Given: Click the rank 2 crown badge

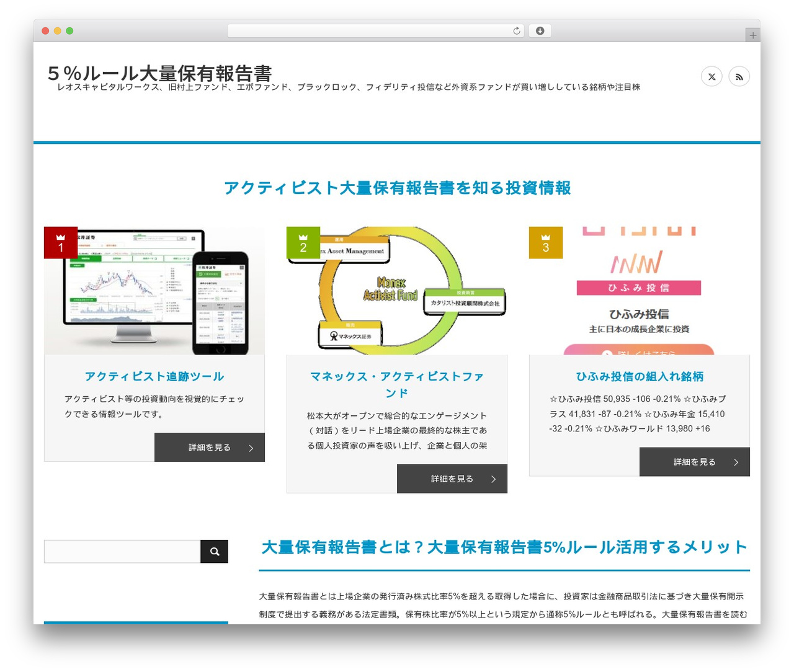Looking at the screenshot, I should (303, 242).
